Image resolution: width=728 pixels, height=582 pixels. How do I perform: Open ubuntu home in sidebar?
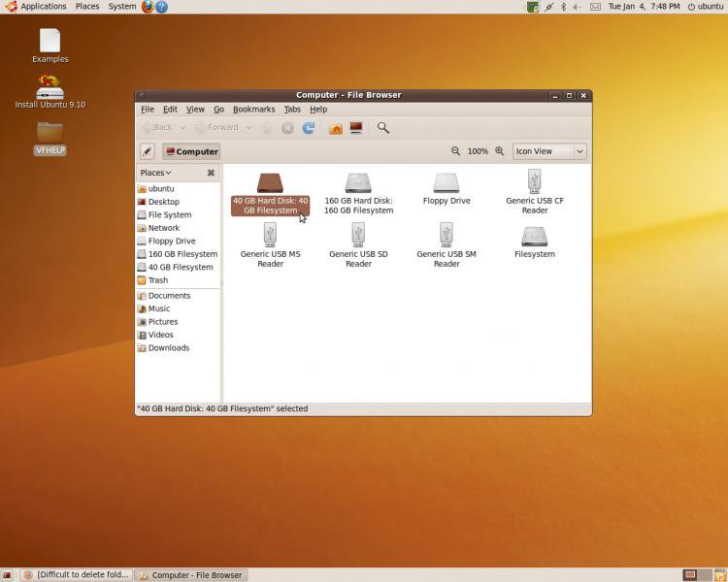coord(178,189)
